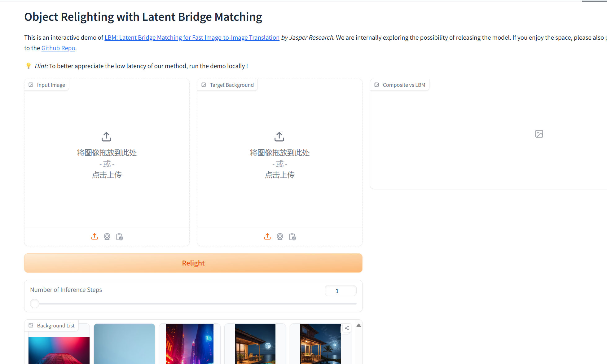Click the image icon beside Input Image label
607x364 pixels.
(31, 85)
